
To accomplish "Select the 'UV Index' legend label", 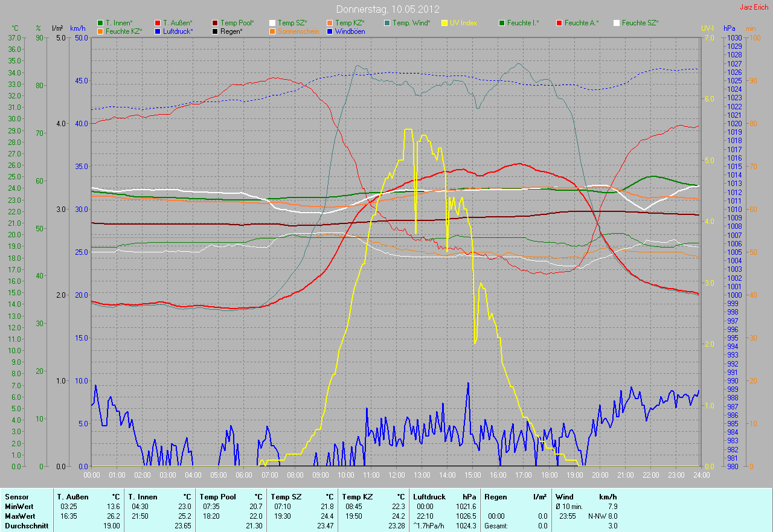I will point(463,23).
